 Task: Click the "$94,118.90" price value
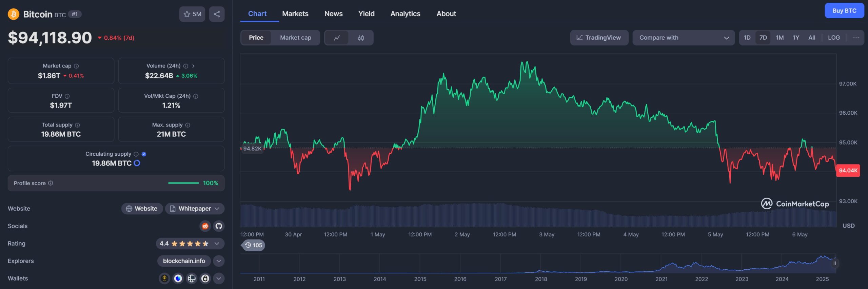pyautogui.click(x=50, y=38)
